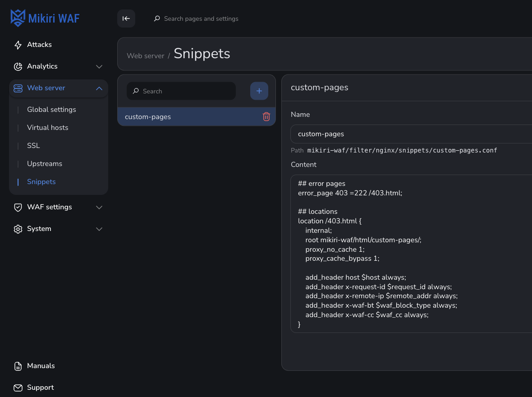Click the Manuals document icon
Viewport: 532px width, 397px height.
[18, 366]
